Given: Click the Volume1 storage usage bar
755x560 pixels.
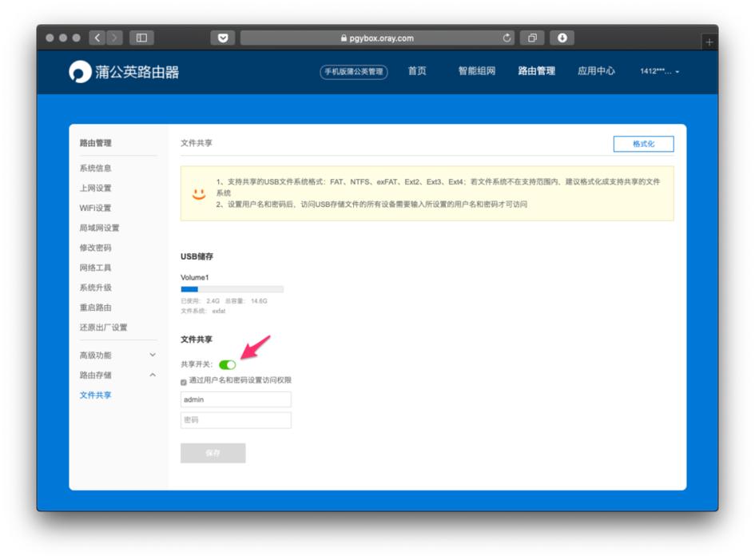Looking at the screenshot, I should pos(232,289).
